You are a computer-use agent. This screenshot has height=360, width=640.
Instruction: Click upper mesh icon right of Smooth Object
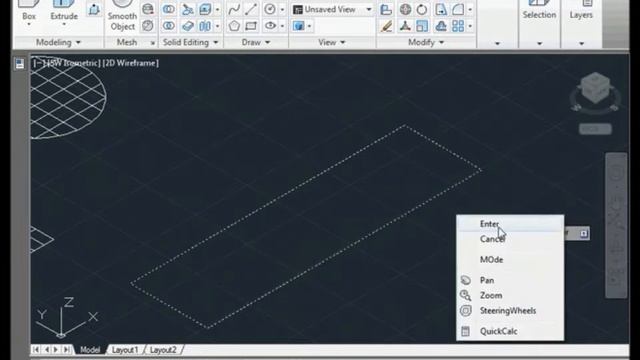(x=148, y=9)
